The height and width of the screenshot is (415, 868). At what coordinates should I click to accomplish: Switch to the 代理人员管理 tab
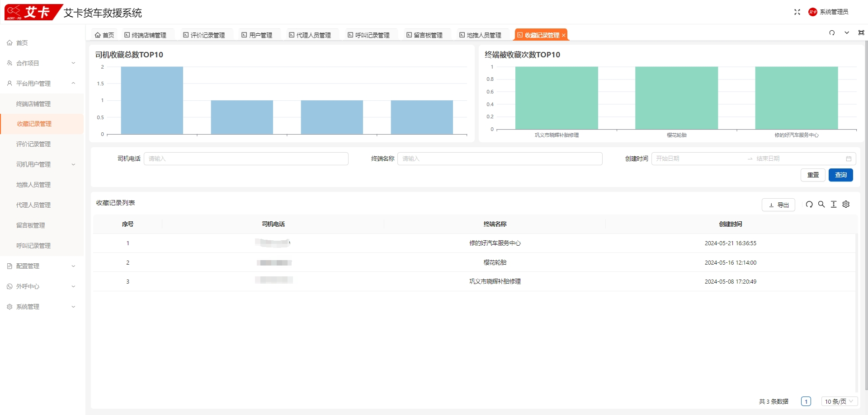click(310, 35)
